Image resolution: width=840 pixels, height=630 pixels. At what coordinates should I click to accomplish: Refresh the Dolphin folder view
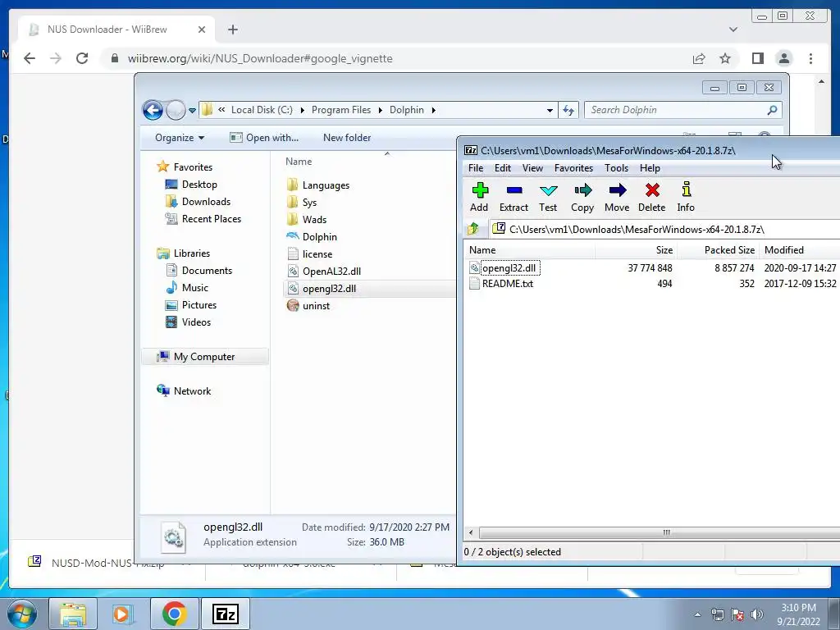click(x=568, y=111)
